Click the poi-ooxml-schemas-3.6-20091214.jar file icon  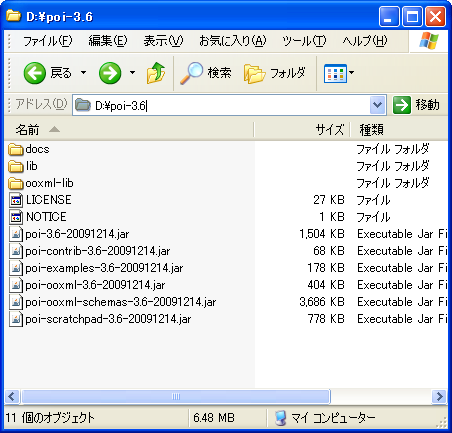16,302
